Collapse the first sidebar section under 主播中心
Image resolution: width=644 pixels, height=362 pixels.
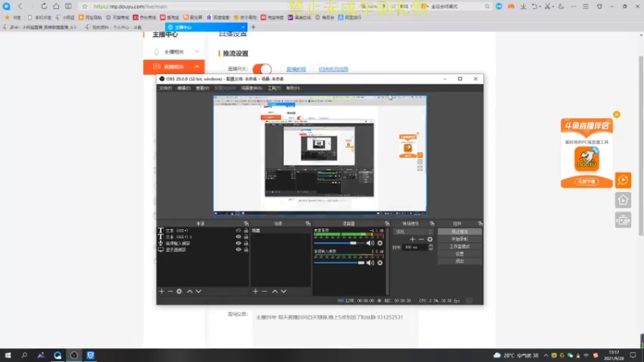tap(197, 51)
